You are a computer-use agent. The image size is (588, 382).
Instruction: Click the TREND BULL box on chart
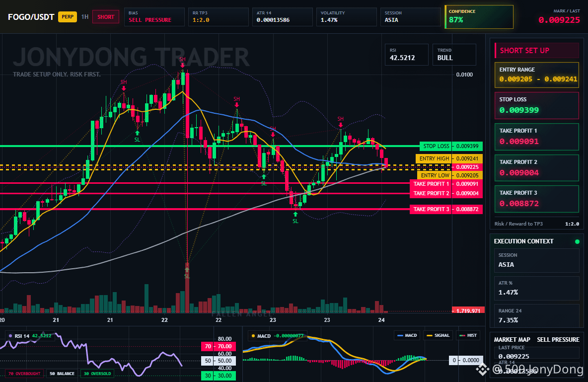coord(454,55)
